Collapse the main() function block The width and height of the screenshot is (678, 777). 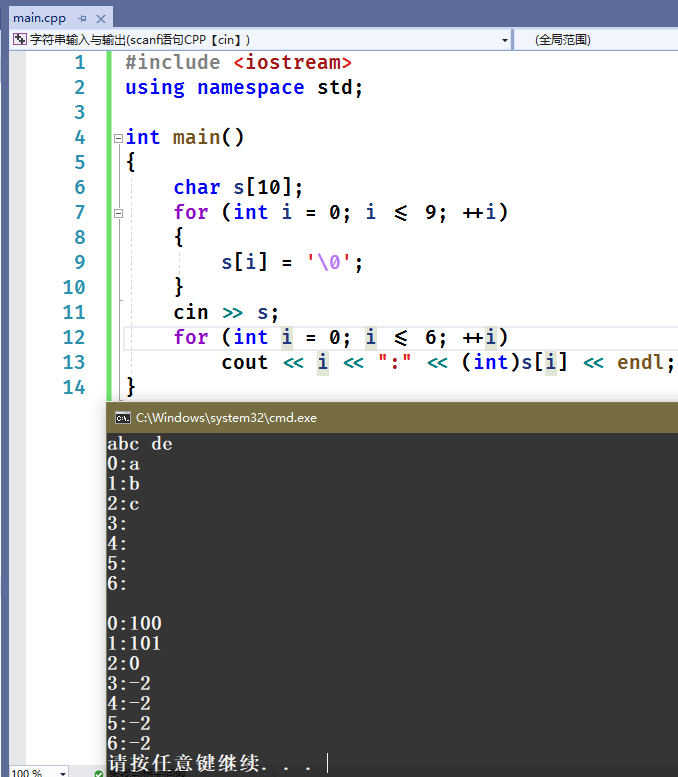click(x=118, y=138)
